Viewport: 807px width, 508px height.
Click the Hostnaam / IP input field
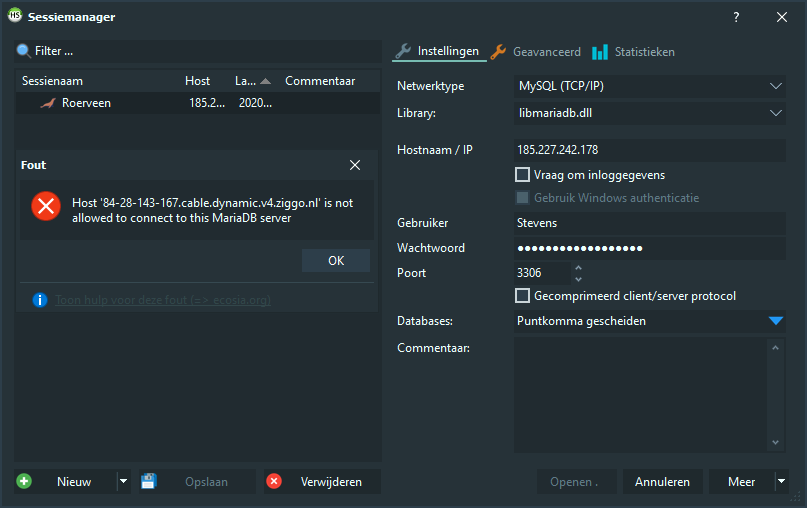pos(648,150)
